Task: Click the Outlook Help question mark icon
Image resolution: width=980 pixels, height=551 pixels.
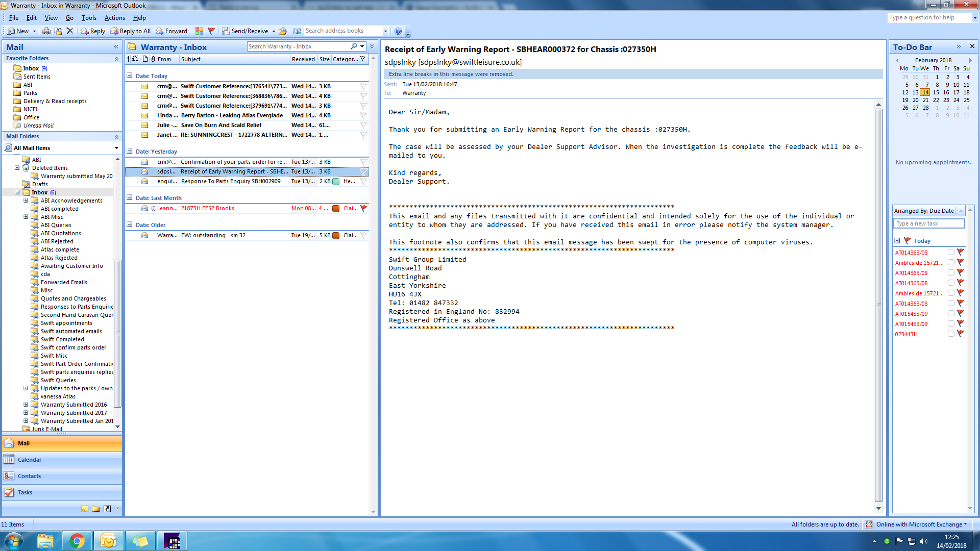Action: click(x=398, y=31)
